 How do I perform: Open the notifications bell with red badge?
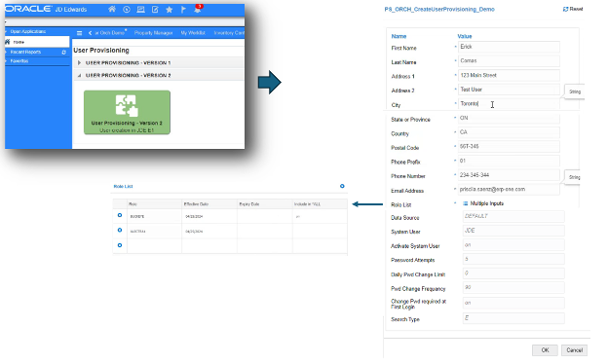coord(198,9)
